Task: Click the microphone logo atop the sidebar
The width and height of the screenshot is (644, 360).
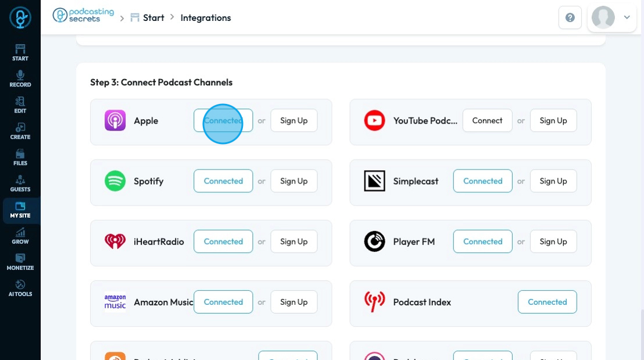Action: pyautogui.click(x=20, y=17)
